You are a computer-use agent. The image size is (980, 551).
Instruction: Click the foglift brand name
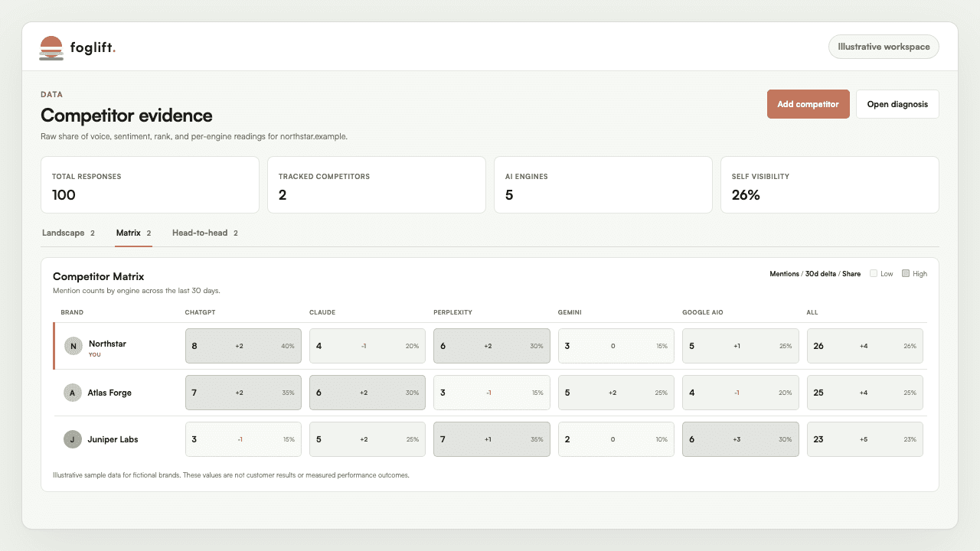[93, 47]
